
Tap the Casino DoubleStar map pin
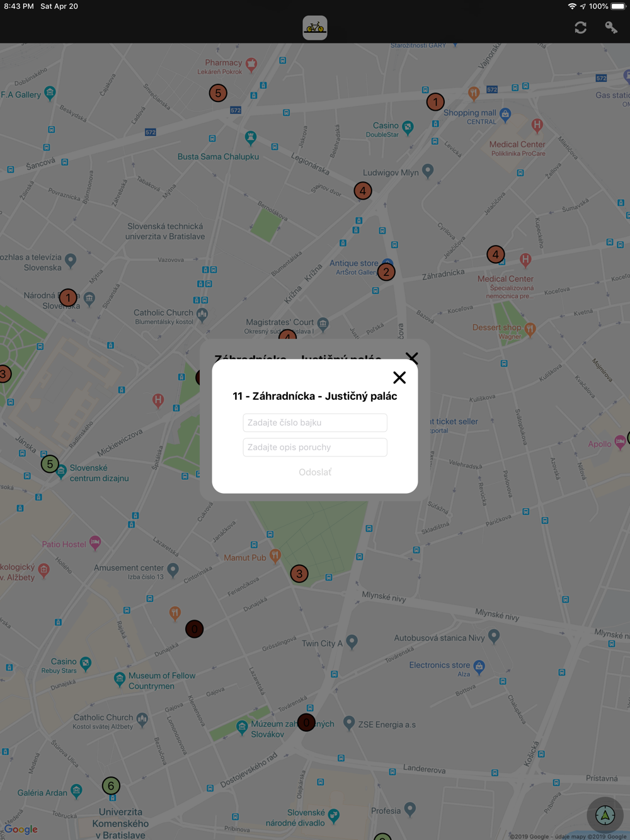pyautogui.click(x=408, y=128)
